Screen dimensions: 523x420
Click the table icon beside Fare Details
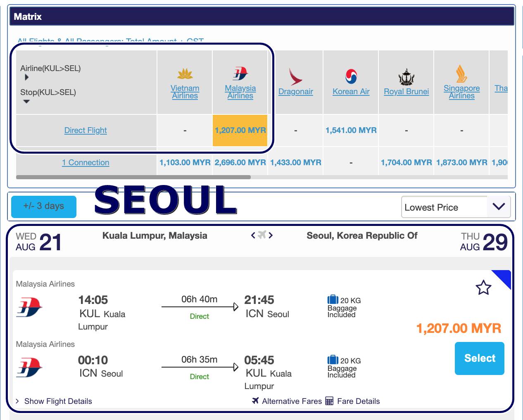(329, 401)
